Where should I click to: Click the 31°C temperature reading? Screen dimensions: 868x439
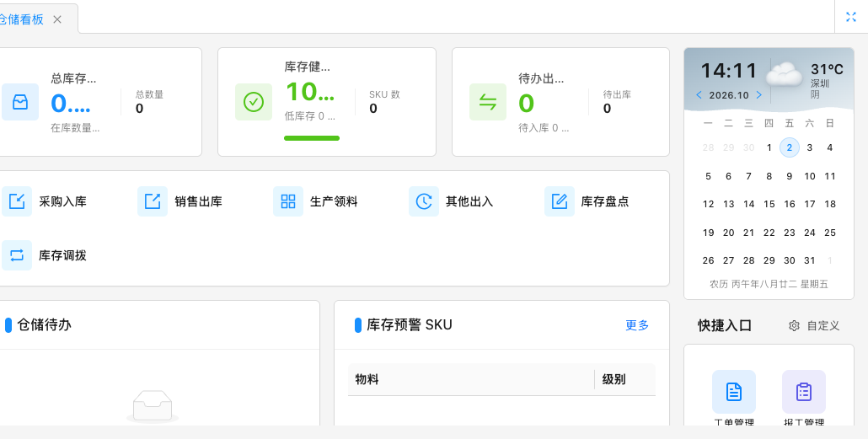[827, 69]
